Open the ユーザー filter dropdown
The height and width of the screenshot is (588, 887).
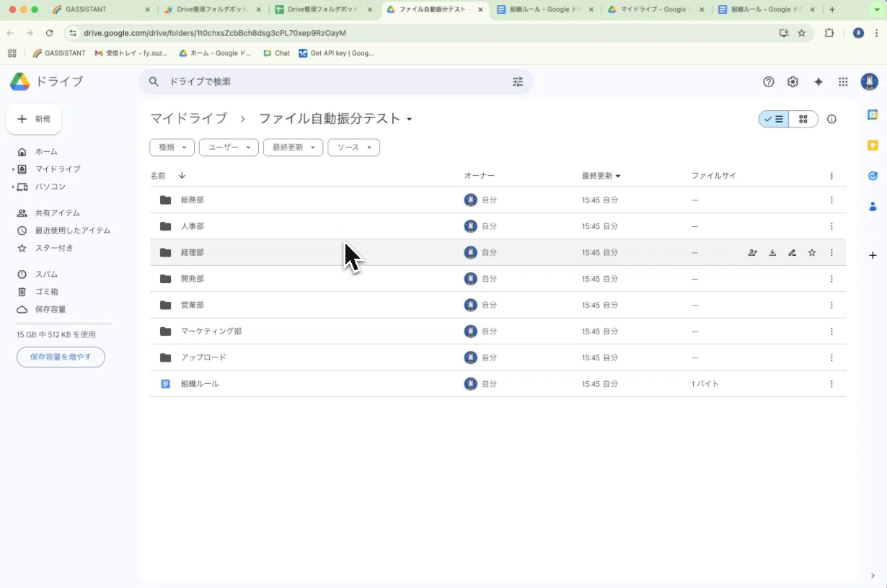click(229, 148)
